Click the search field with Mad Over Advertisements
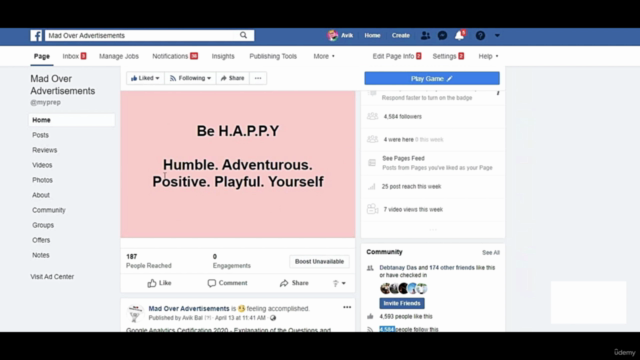The image size is (640, 360). coord(141,36)
